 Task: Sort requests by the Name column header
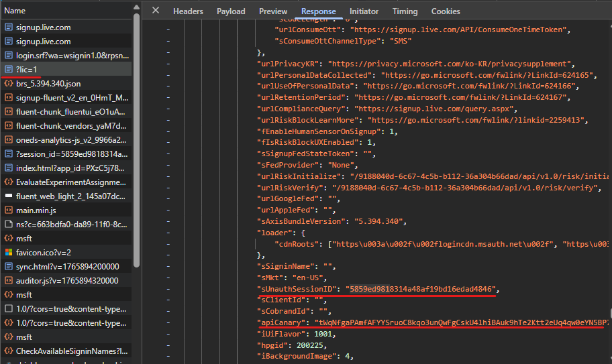[x=15, y=11]
